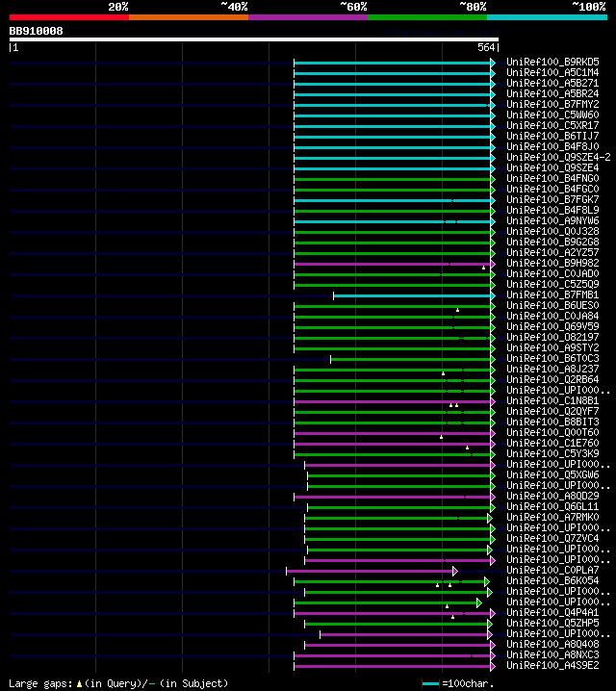Click the UniRef100_B6UES0 label
The width and height of the screenshot is (616, 691).
point(552,305)
